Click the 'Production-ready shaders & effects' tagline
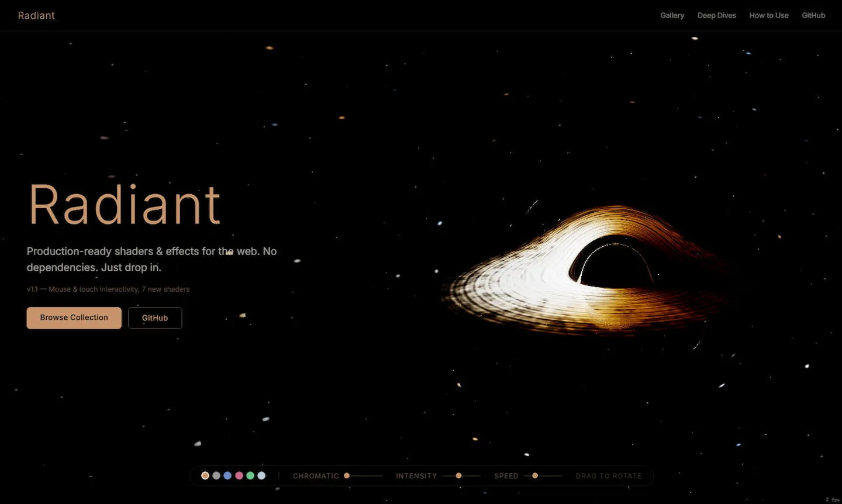The image size is (842, 504). [x=151, y=259]
